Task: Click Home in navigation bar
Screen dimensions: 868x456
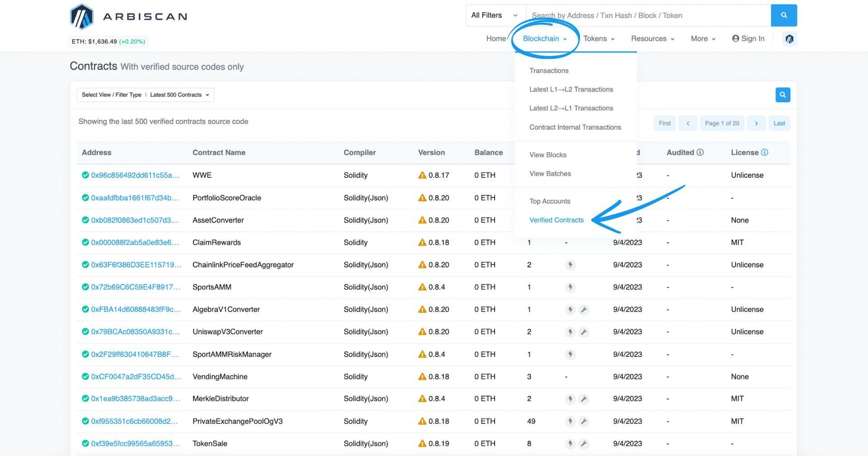Action: (x=496, y=38)
